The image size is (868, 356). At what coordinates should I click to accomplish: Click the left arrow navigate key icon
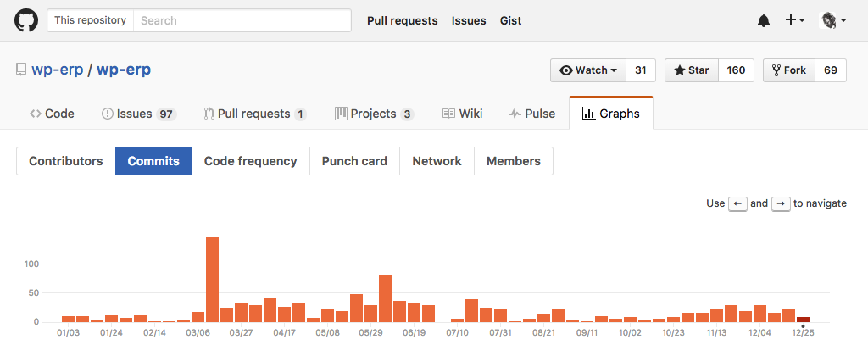pyautogui.click(x=738, y=203)
